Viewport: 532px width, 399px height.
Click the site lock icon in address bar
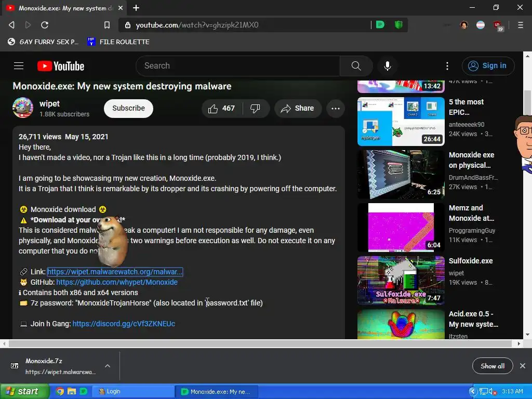click(x=128, y=25)
